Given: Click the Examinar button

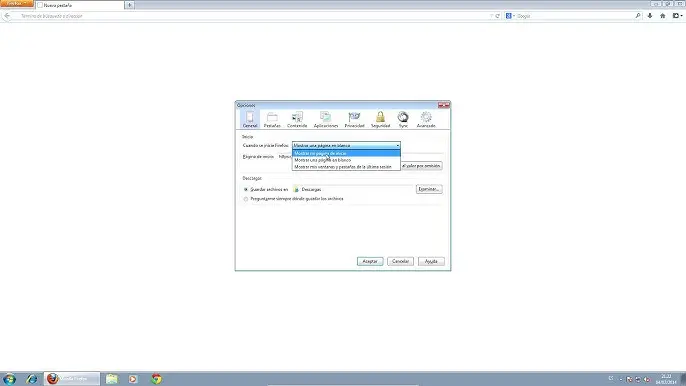Looking at the screenshot, I should pos(429,189).
